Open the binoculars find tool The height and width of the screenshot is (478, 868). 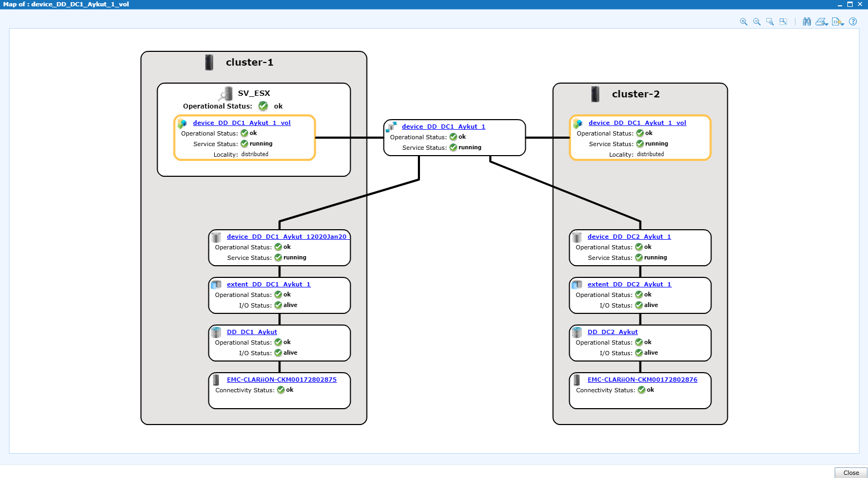[x=807, y=22]
